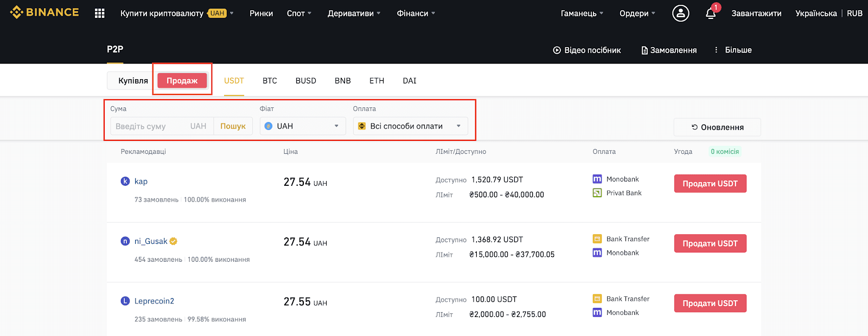This screenshot has height=336, width=868.
Task: Expand the Гаманець wallet dropdown
Action: tap(582, 13)
